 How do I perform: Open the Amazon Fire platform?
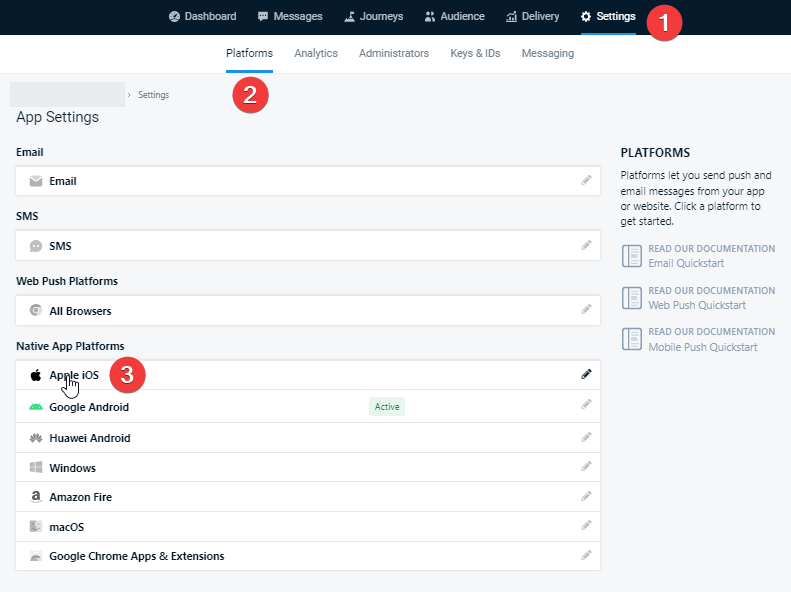pyautogui.click(x=308, y=497)
